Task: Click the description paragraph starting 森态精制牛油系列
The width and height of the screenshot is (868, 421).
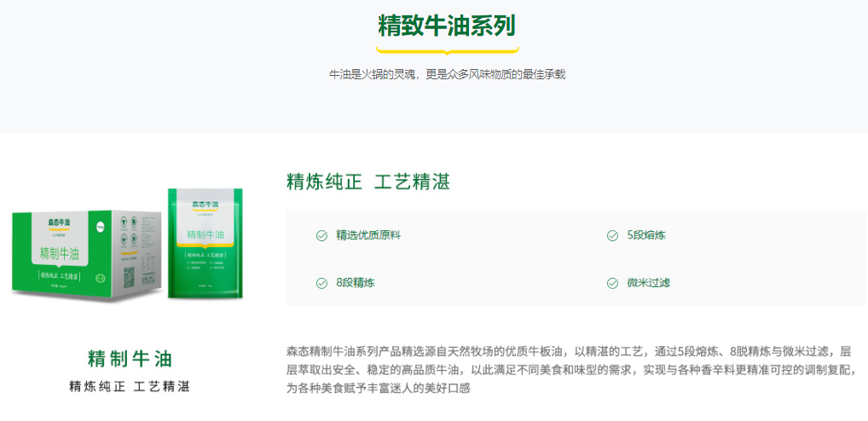Action: point(572,370)
